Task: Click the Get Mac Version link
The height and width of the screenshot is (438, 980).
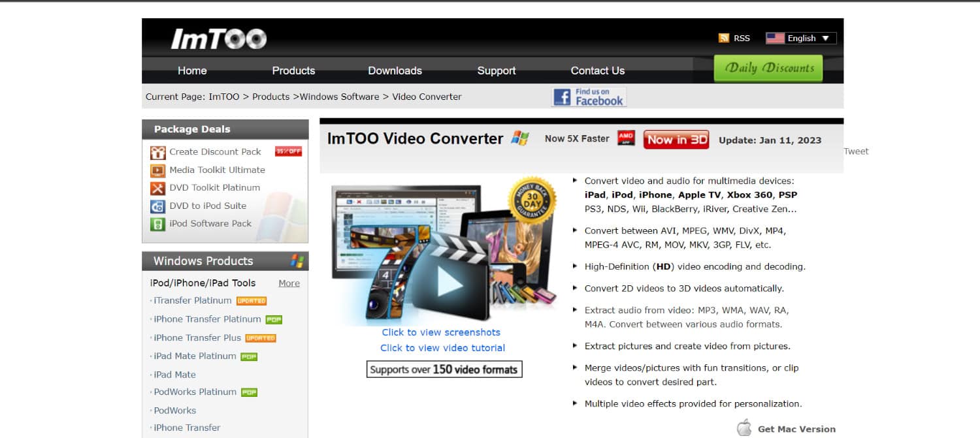Action: click(796, 429)
